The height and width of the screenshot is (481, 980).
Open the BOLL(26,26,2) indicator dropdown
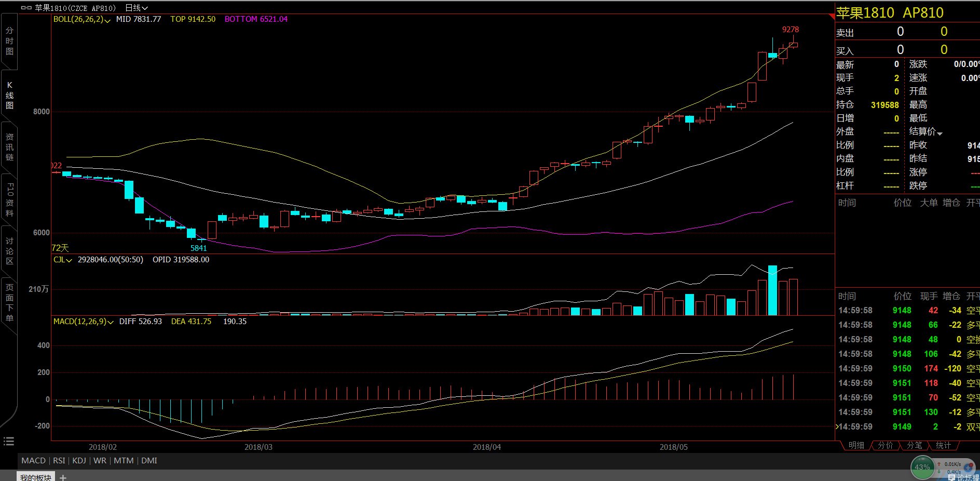(x=81, y=19)
